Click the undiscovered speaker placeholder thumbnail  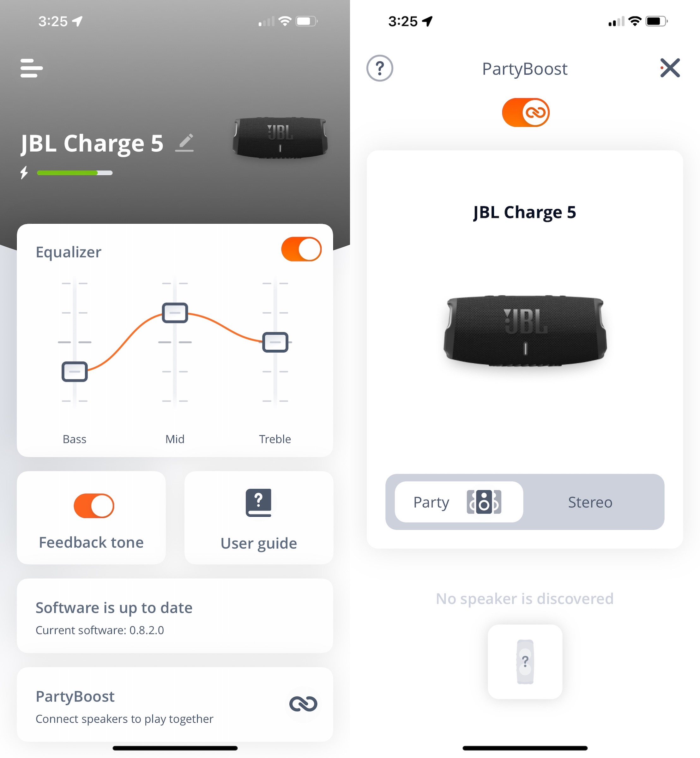(525, 660)
